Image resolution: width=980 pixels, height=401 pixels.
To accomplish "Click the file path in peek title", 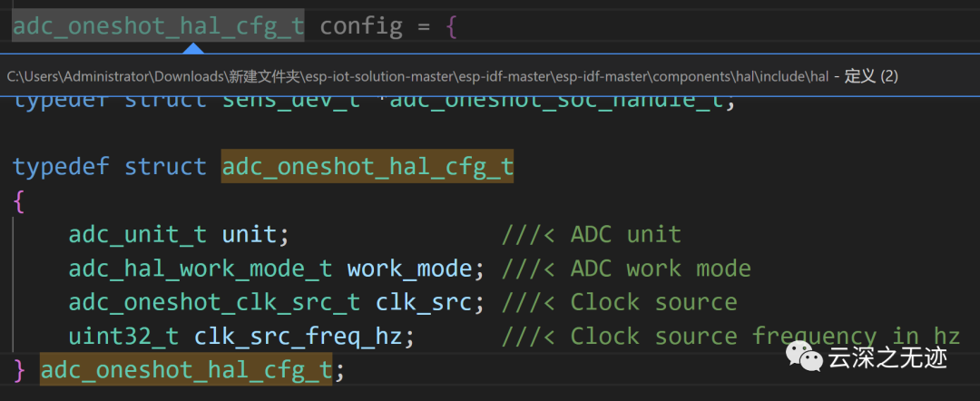I will [x=417, y=76].
